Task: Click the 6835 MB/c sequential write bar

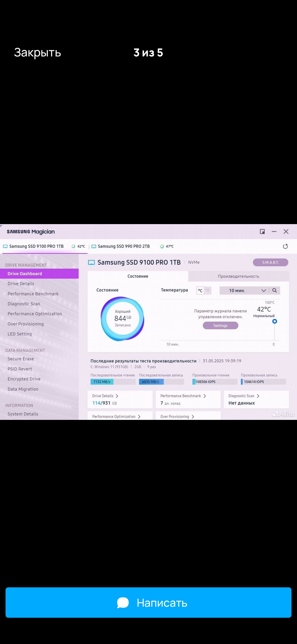Action: point(161,382)
